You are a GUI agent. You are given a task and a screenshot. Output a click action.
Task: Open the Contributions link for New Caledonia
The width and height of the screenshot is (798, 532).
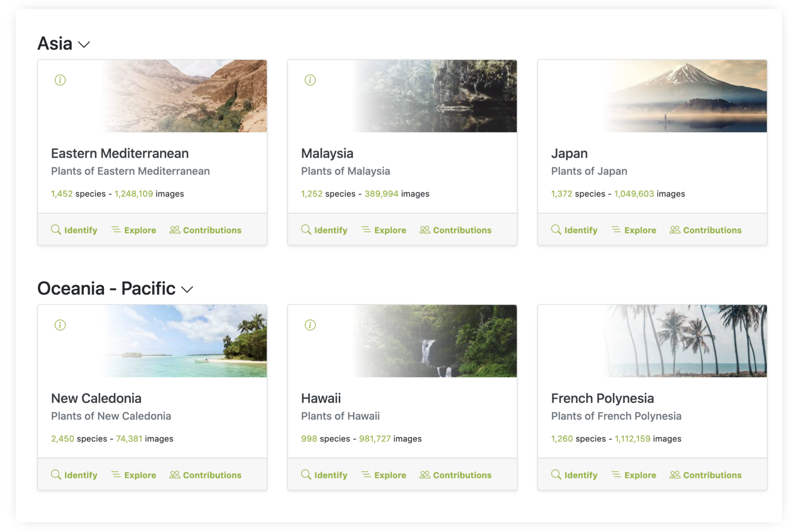point(206,475)
